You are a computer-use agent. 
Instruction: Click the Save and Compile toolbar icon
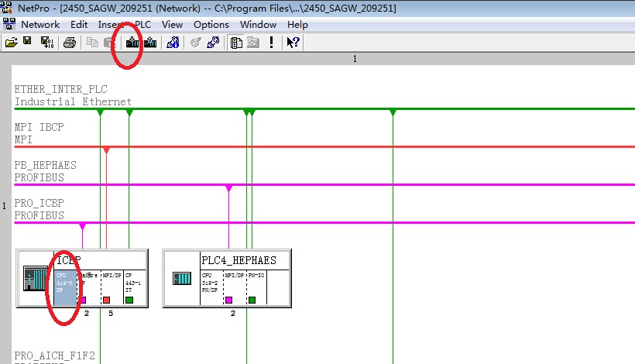pyautogui.click(x=47, y=42)
